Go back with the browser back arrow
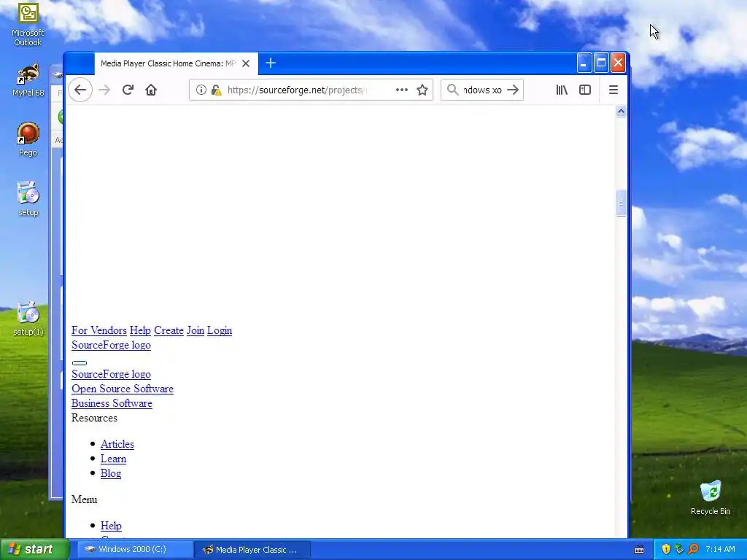Viewport: 747px width, 560px height. click(x=80, y=90)
